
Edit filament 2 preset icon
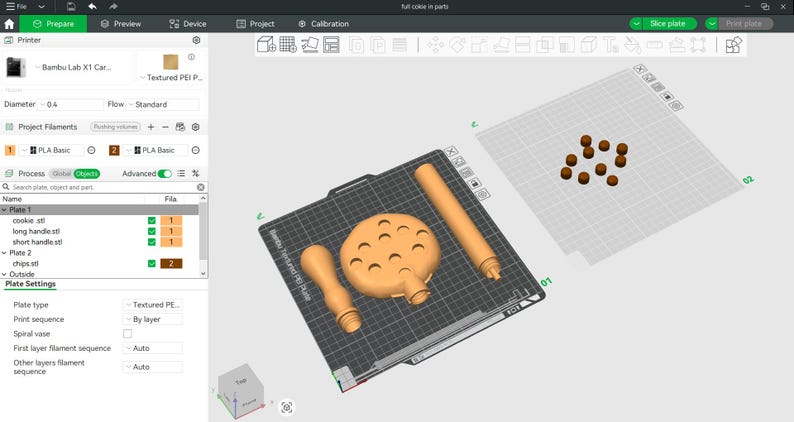[195, 150]
